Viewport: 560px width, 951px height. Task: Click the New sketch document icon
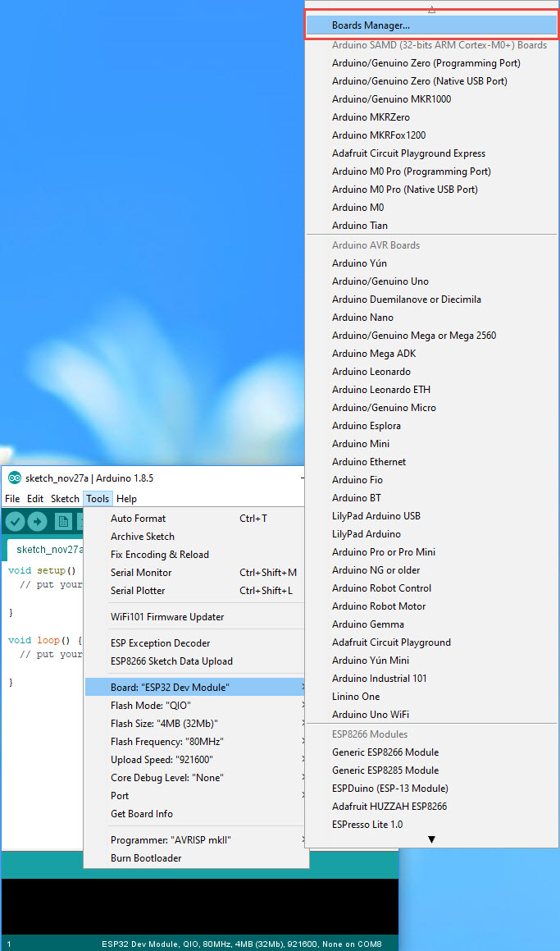(x=63, y=521)
